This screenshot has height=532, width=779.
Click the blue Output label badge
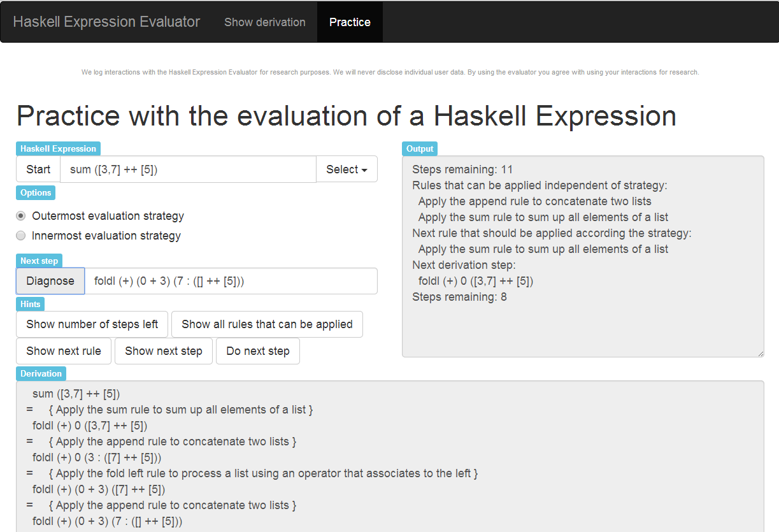[x=420, y=149]
